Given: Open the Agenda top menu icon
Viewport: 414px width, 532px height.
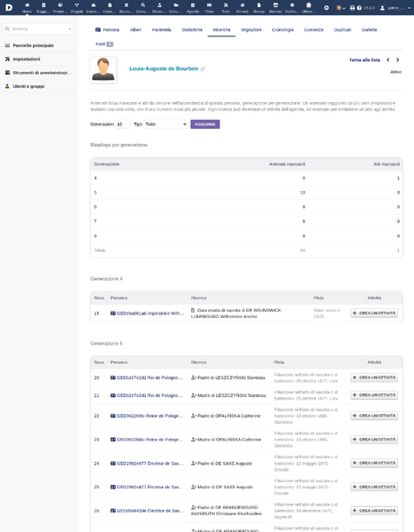Looking at the screenshot, I should 193,5.
